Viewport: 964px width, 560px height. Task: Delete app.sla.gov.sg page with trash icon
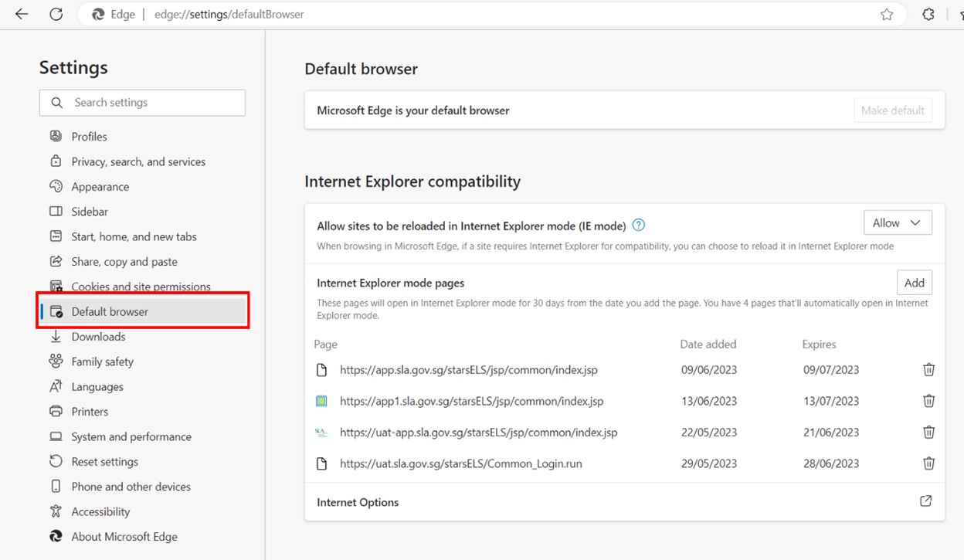[929, 370]
